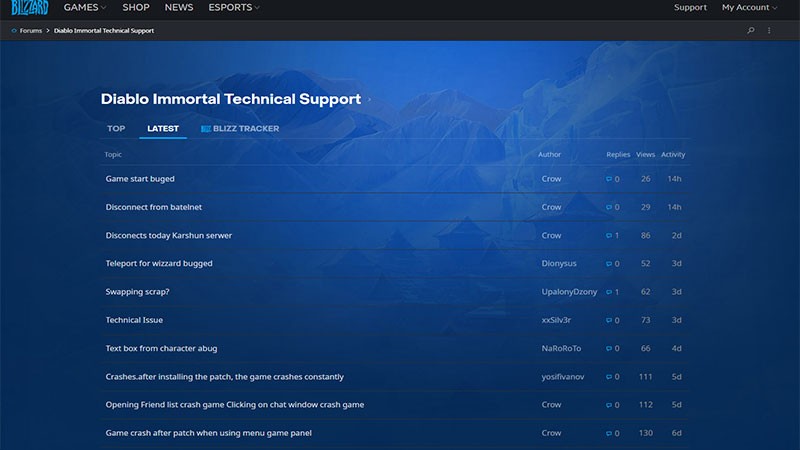Click author Crow on Game start buged row
Screen dimensions: 800x450
point(551,179)
